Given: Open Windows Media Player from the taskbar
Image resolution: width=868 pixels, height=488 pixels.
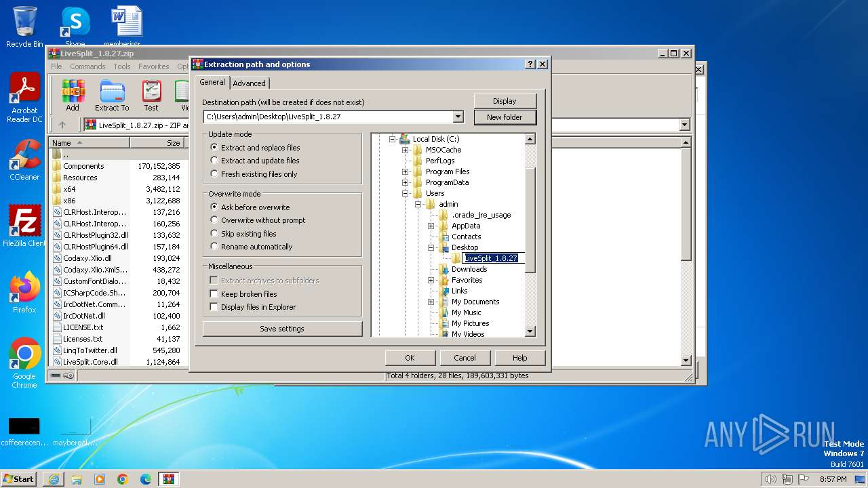Looking at the screenshot, I should click(x=100, y=479).
